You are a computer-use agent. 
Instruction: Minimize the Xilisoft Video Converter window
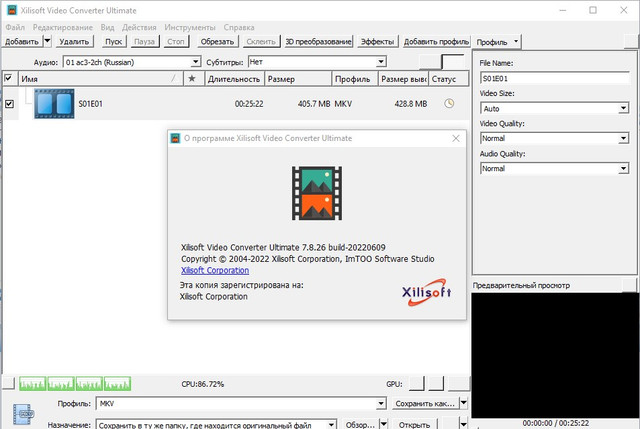tap(562, 10)
